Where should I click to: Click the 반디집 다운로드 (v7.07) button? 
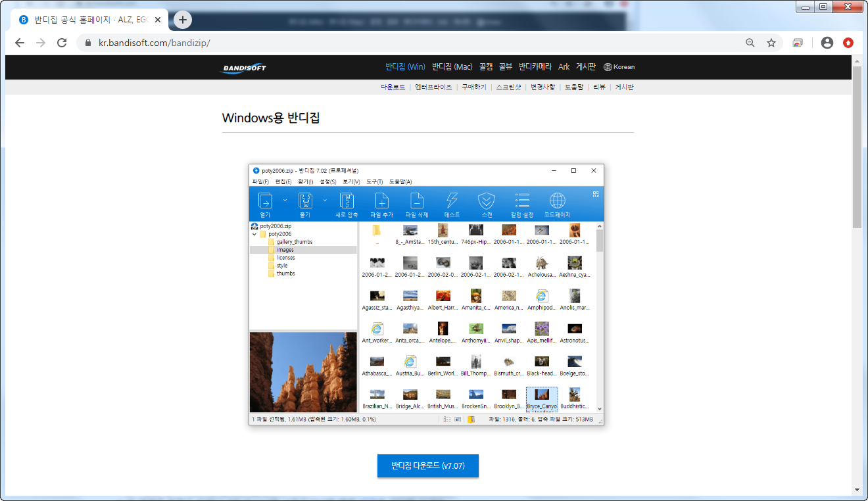coord(428,465)
